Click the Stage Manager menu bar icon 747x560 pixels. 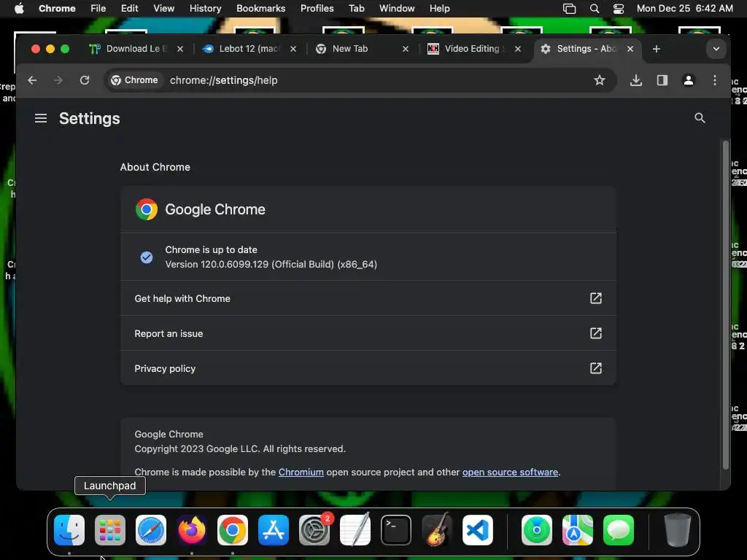point(569,8)
